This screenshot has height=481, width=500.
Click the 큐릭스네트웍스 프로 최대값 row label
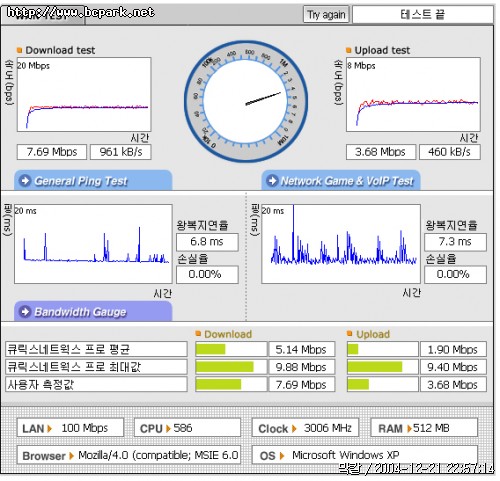[x=96, y=367]
